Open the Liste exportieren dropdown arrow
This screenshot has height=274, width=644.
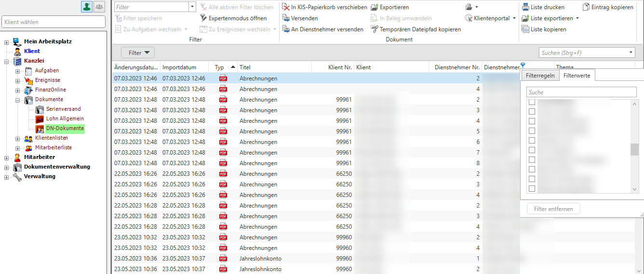click(577, 18)
